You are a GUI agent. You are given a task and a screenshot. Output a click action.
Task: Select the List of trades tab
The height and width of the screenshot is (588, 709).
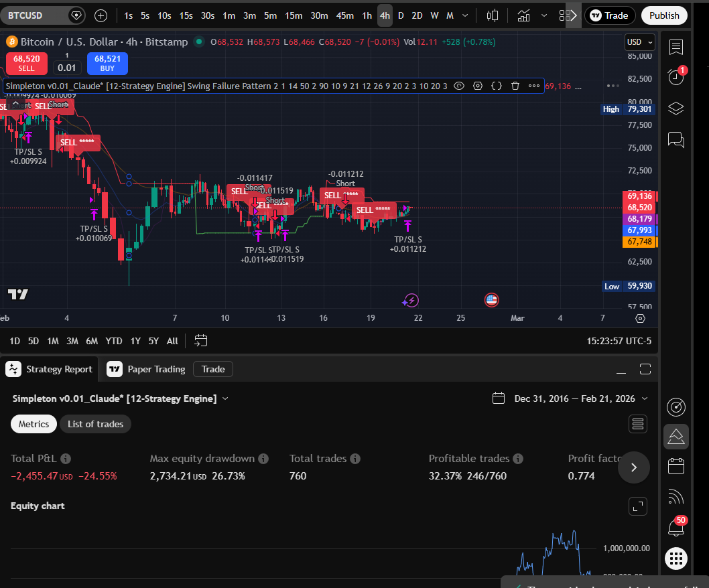coord(95,423)
